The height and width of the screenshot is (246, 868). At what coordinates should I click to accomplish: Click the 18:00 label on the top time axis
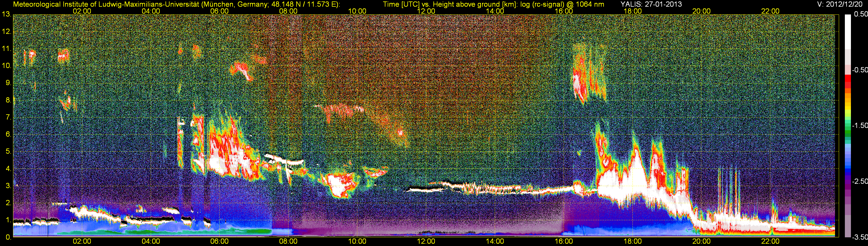[632, 11]
